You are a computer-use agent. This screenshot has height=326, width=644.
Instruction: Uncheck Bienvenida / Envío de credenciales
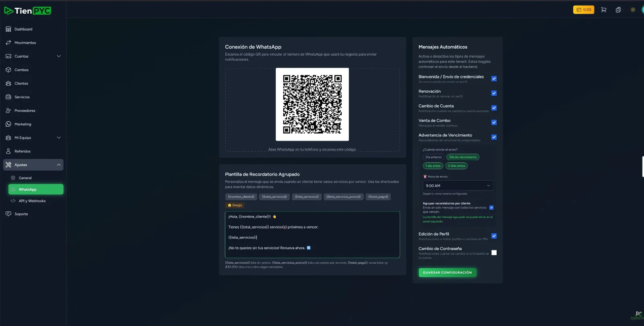494,78
